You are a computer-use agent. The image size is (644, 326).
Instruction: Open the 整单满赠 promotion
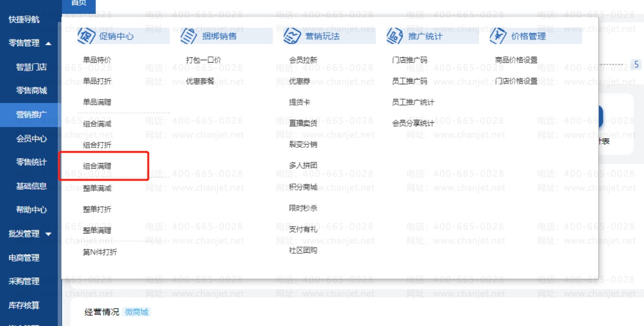97,231
